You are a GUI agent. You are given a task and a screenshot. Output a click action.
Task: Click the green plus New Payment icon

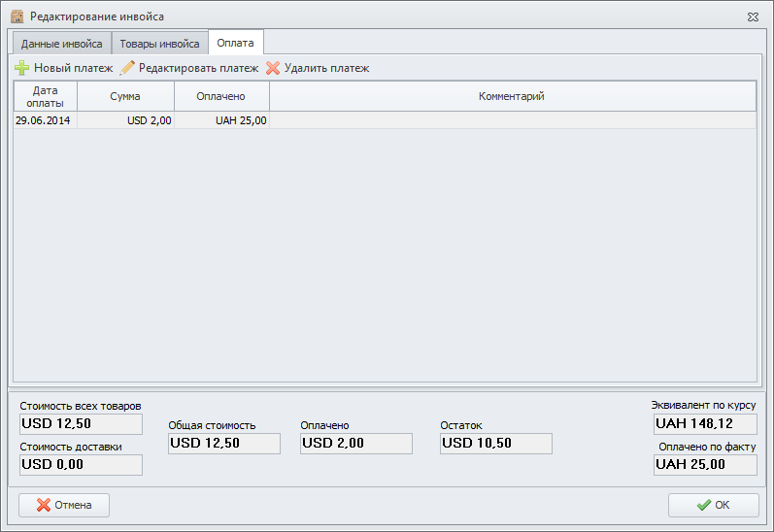pyautogui.click(x=21, y=68)
